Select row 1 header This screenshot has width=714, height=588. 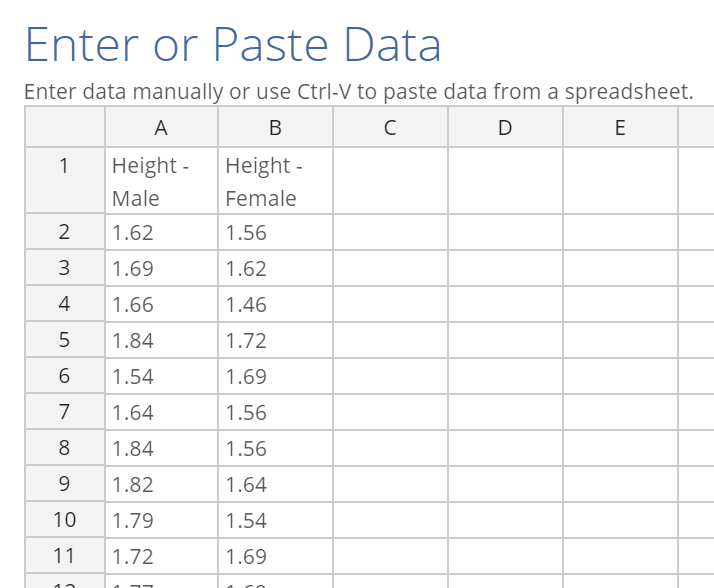coord(65,180)
